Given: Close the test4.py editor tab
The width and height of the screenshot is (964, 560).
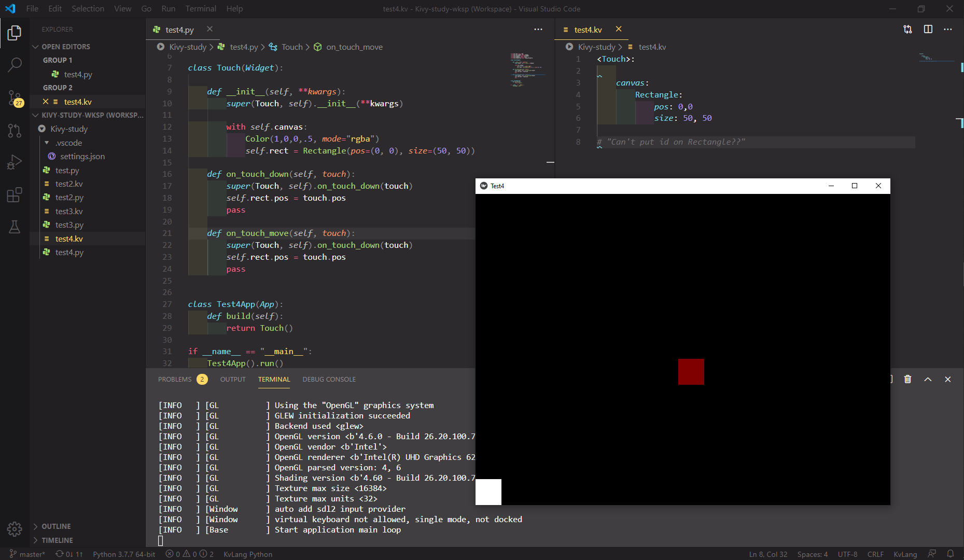Looking at the screenshot, I should tap(209, 29).
